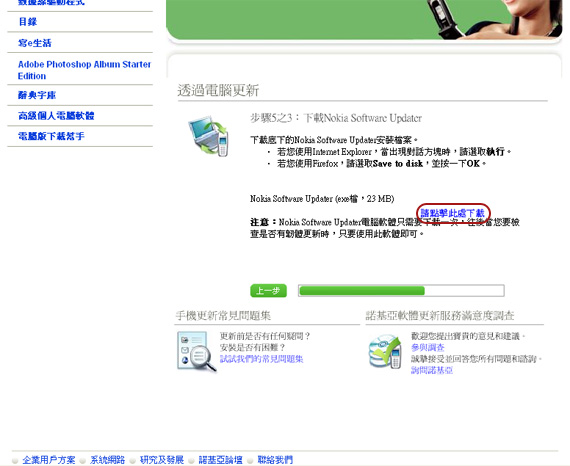
Task: Select 高級個人電腦軟體 sidebar entry
Action: click(56, 116)
